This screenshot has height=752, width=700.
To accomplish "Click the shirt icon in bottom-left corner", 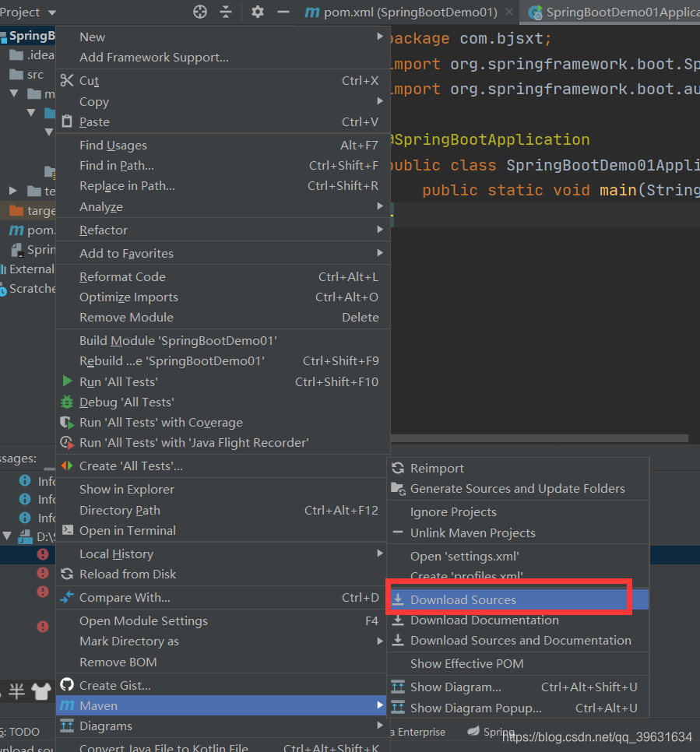I will [x=40, y=691].
